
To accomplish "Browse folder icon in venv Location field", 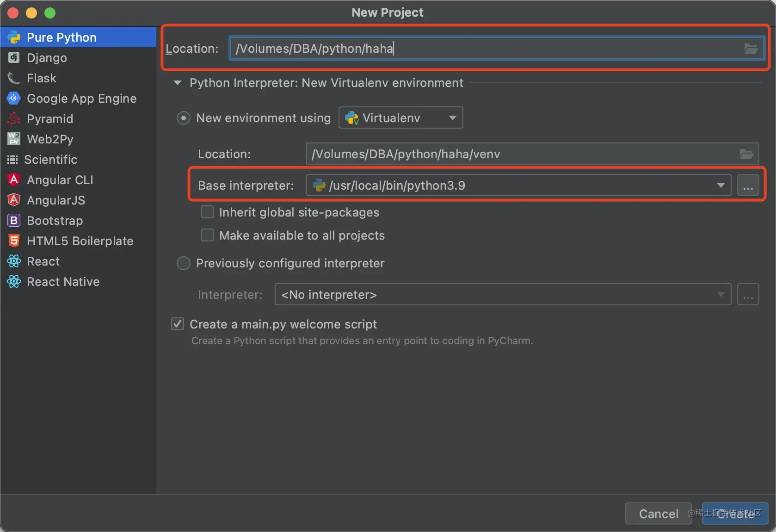I will coord(746,154).
